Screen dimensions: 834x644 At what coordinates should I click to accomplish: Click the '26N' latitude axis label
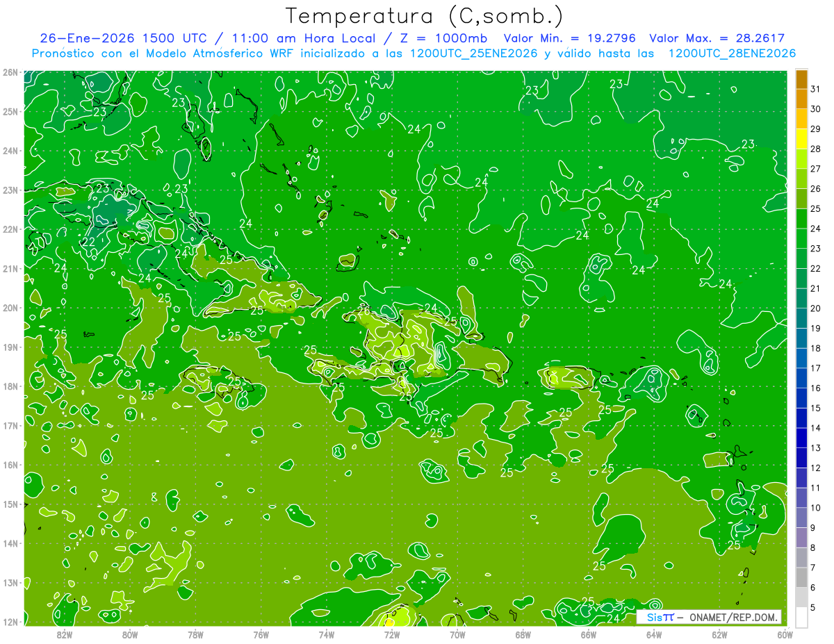click(x=10, y=72)
